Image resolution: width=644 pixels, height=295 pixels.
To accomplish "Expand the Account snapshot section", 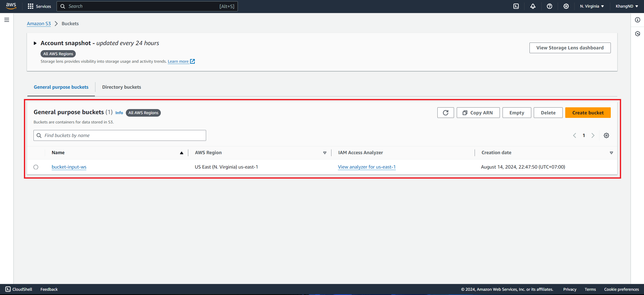I will (35, 43).
